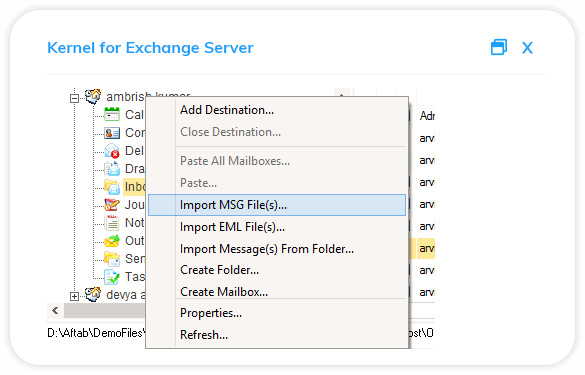Click the Sent Items folder icon
Screen dimensions: 585x375
[112, 259]
